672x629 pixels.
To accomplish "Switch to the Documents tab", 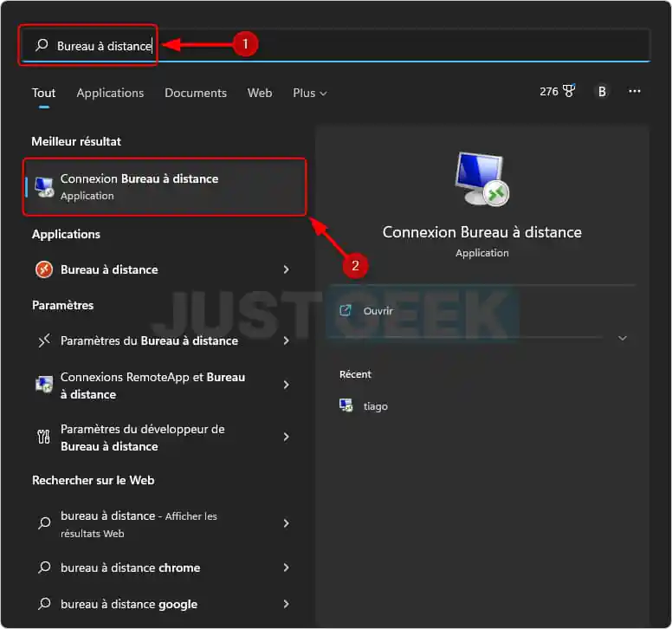I will (196, 93).
